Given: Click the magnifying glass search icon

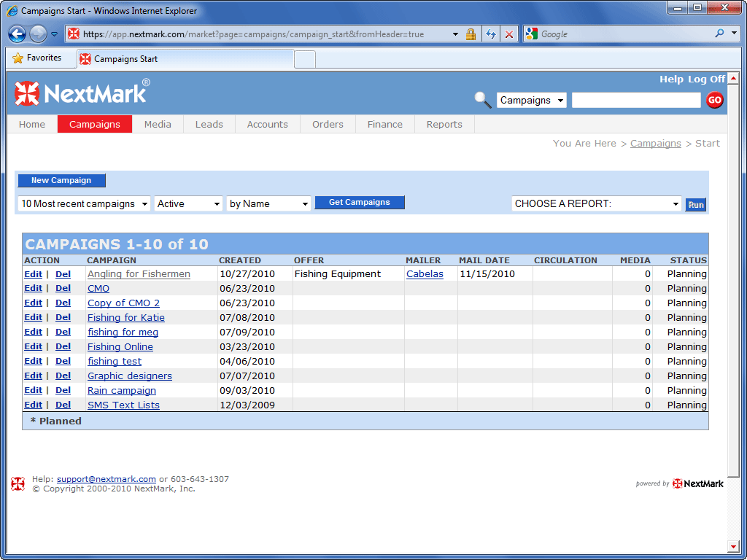Looking at the screenshot, I should pos(482,100).
